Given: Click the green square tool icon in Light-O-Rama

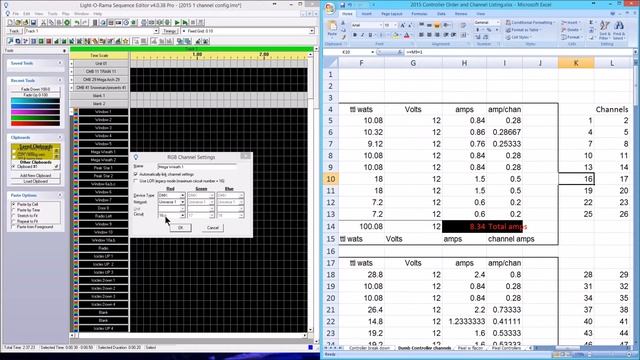Looking at the screenshot, I should [x=41, y=41].
